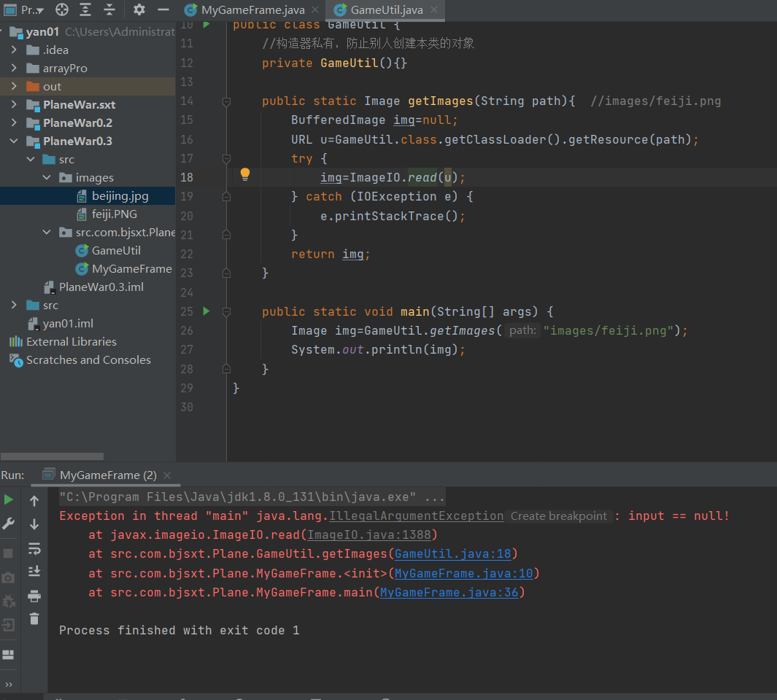The image size is (777, 700).
Task: Open MyGameFrame.java:36 stack trace link
Action: 449,593
